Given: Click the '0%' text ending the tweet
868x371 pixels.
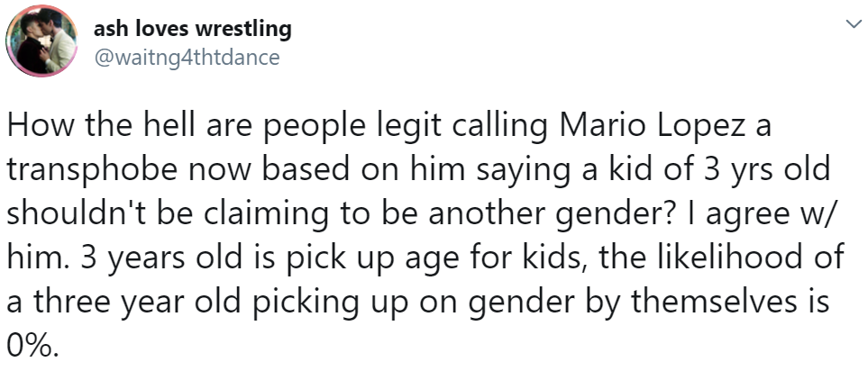Looking at the screenshot, I should tap(32, 345).
